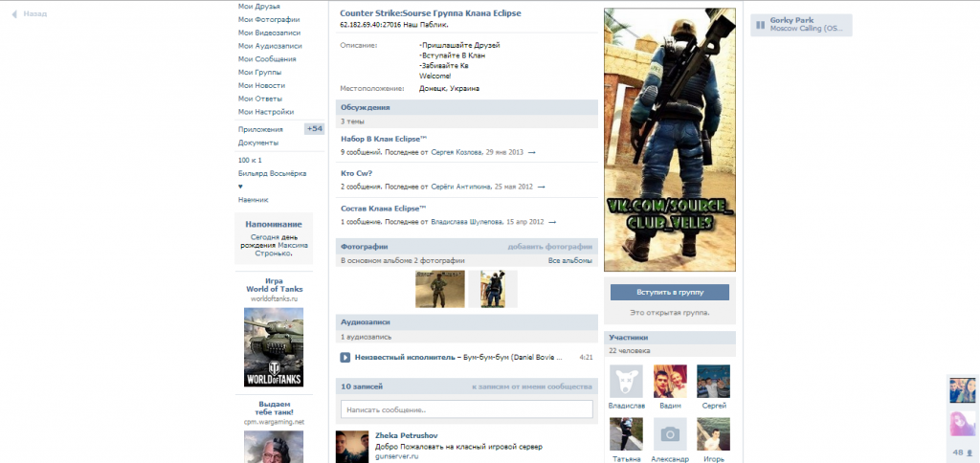
Task: Open Александр's camera placeholder avatar
Action: click(670, 433)
